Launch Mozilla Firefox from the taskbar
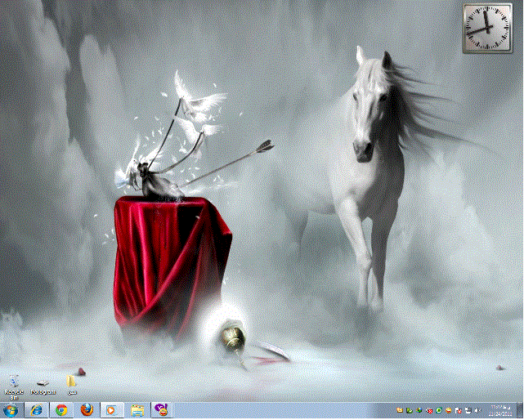The height and width of the screenshot is (420, 524). 87,410
